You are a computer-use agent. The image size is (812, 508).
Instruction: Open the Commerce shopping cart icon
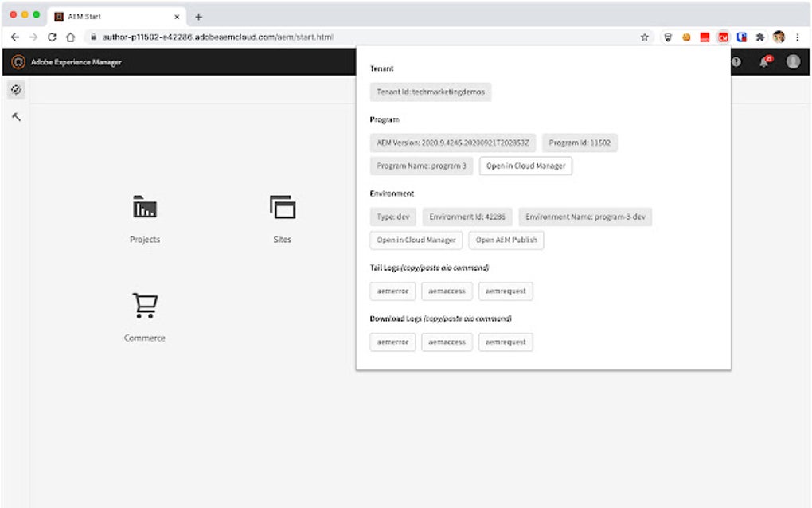(144, 305)
